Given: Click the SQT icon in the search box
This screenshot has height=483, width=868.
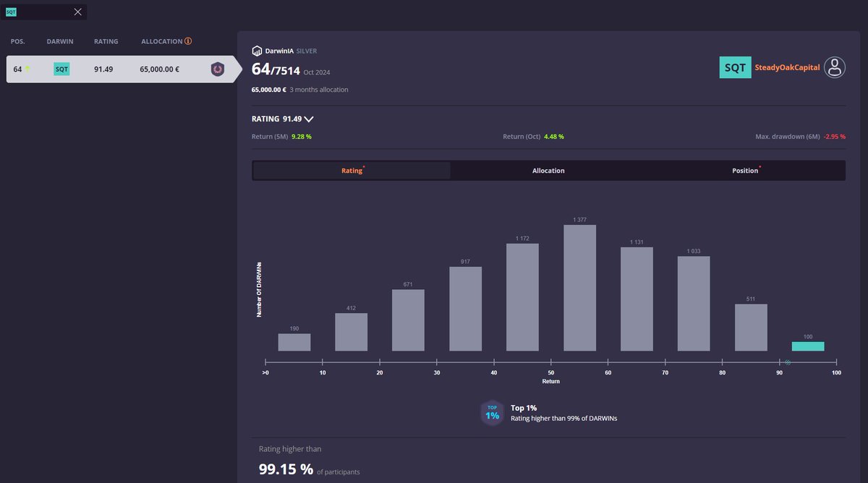Looking at the screenshot, I should (11, 12).
